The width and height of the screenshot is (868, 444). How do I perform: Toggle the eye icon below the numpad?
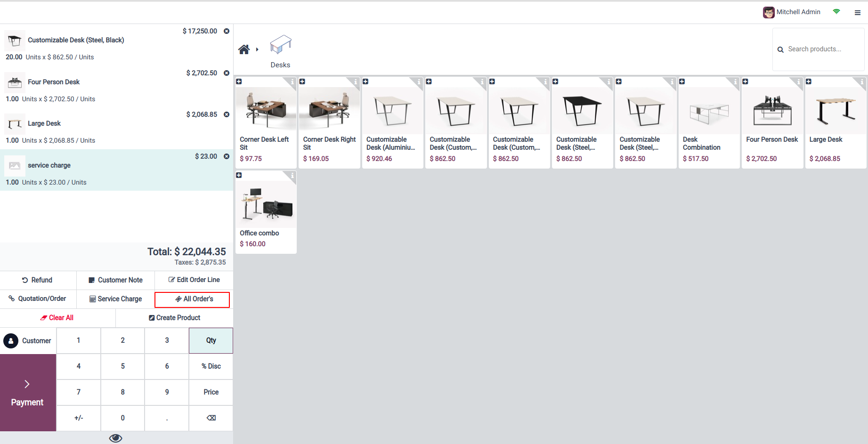115,438
